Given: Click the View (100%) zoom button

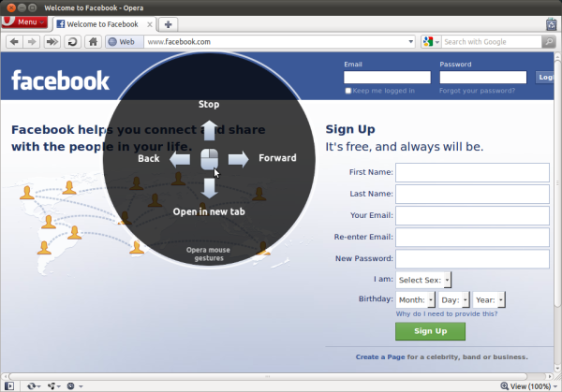Looking at the screenshot, I should tap(525, 386).
